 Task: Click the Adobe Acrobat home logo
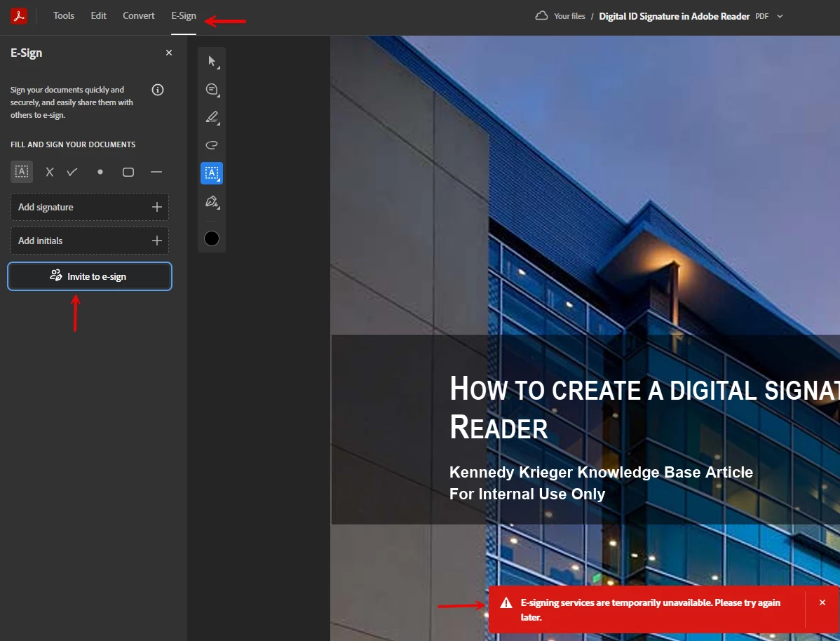pyautogui.click(x=19, y=16)
